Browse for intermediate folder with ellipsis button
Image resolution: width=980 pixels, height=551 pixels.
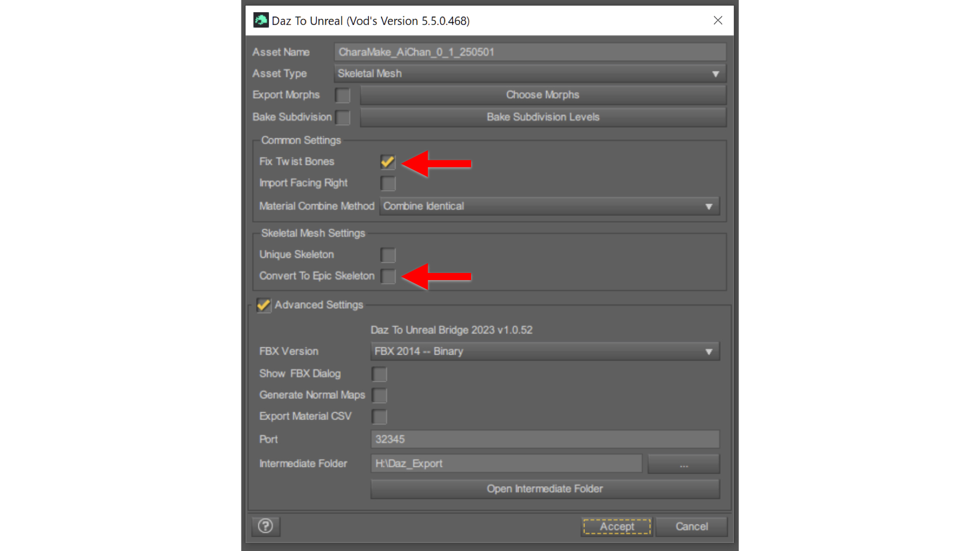[683, 464]
